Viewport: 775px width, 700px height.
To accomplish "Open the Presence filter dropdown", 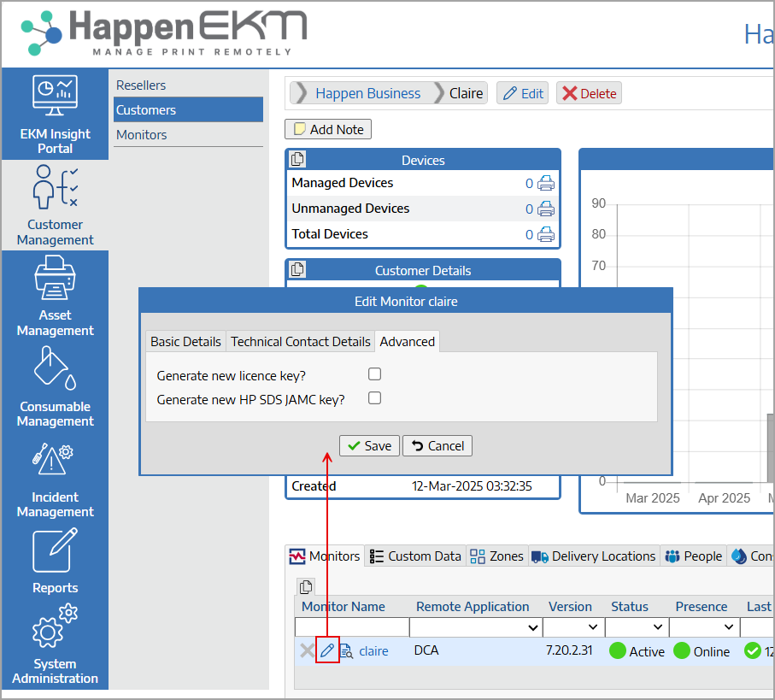I will (x=705, y=626).
